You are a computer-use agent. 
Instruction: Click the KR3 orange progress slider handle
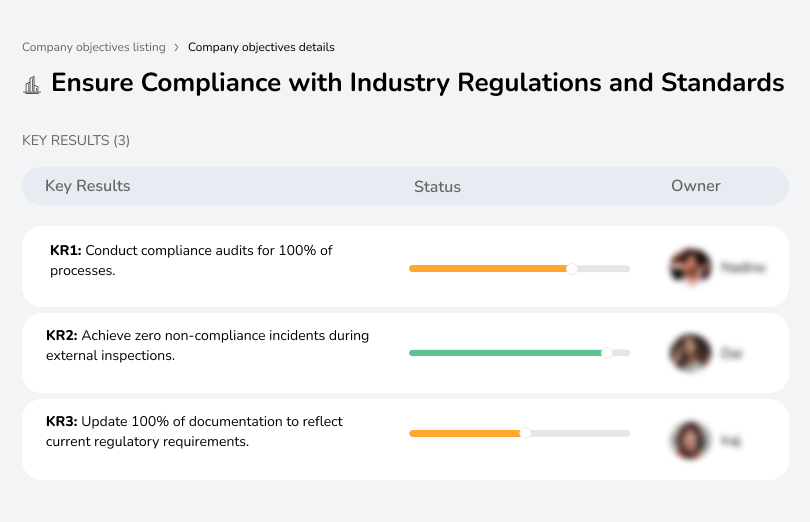525,433
